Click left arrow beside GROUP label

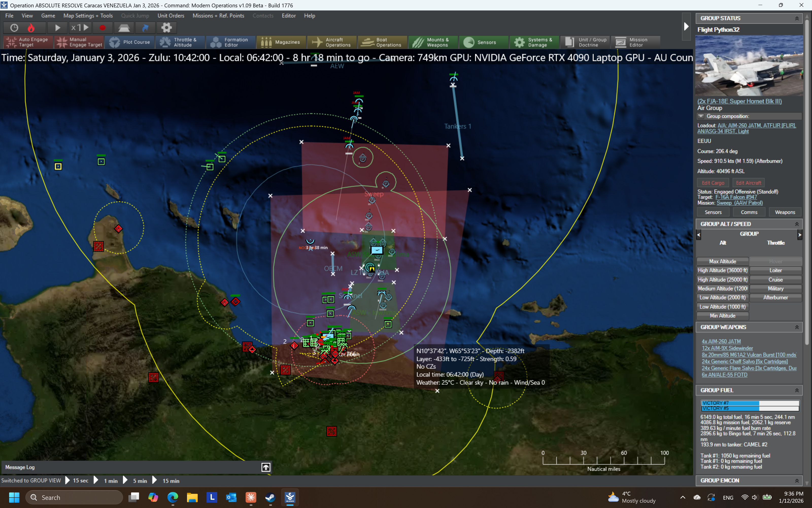(699, 235)
